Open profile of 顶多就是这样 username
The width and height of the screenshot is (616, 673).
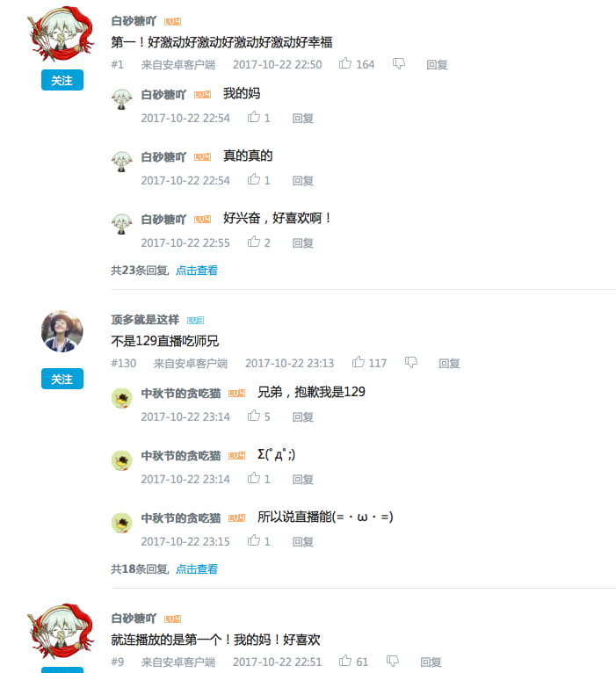point(145,320)
